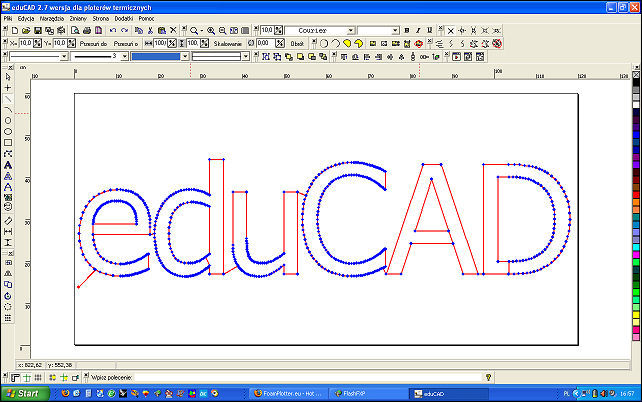The image size is (642, 402).
Task: Zoom out using the minus magnifier icon
Action: [222, 31]
